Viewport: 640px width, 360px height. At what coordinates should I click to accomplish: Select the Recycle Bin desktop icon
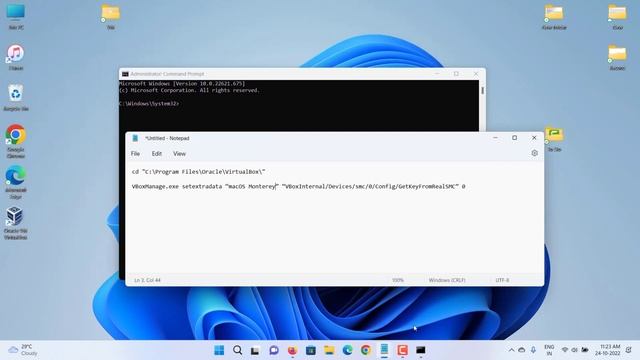pos(16,98)
